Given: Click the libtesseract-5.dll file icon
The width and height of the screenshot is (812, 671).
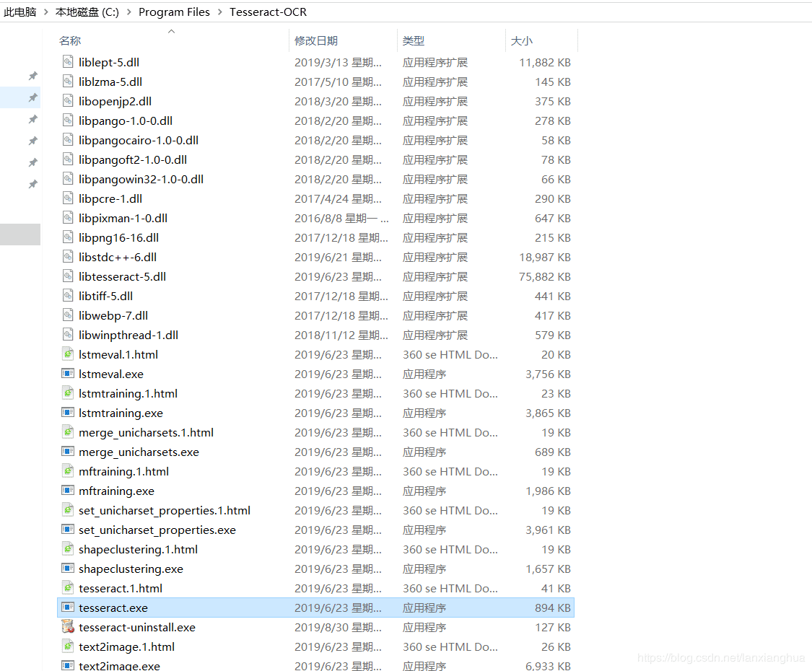Looking at the screenshot, I should point(68,276).
